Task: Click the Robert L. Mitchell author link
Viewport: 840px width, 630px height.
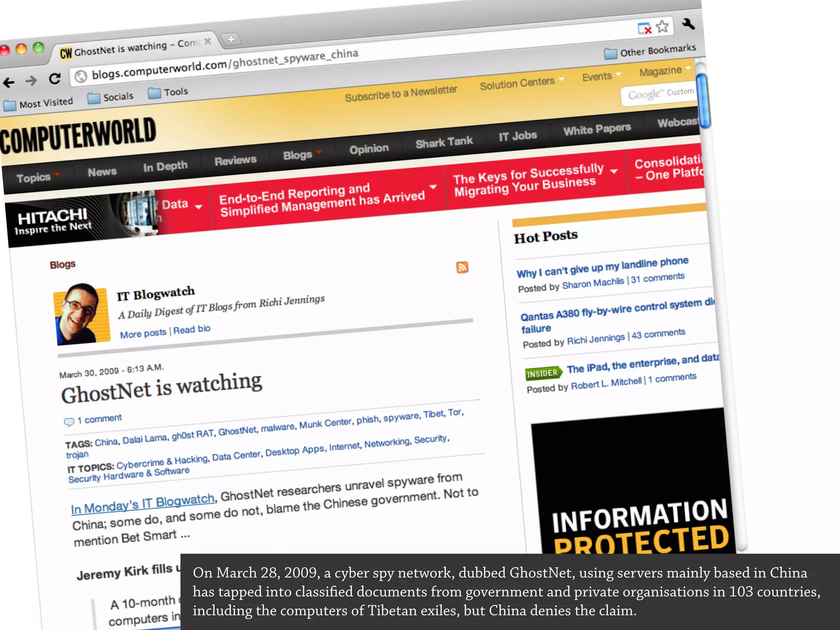Action: point(606,384)
